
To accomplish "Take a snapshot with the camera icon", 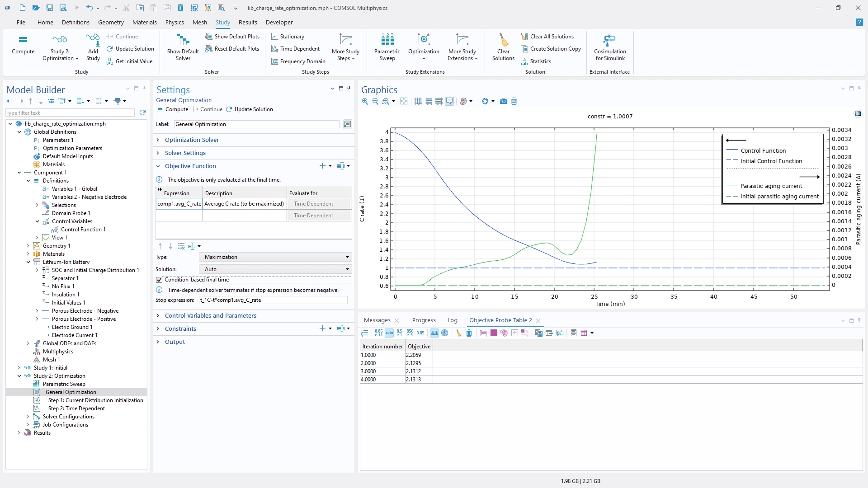I will 503,102.
